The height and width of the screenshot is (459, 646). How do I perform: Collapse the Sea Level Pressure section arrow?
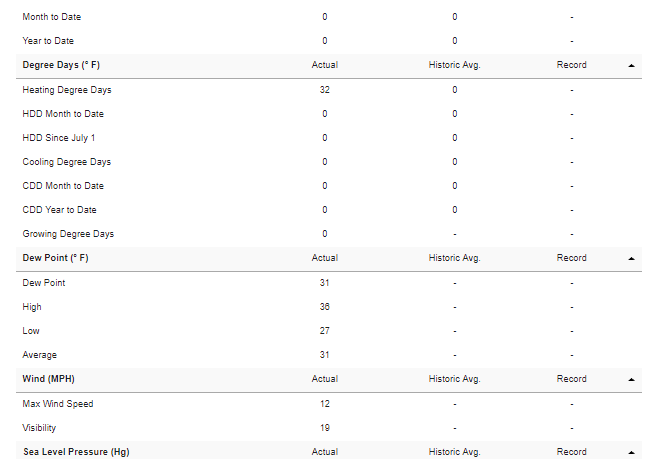tap(631, 452)
